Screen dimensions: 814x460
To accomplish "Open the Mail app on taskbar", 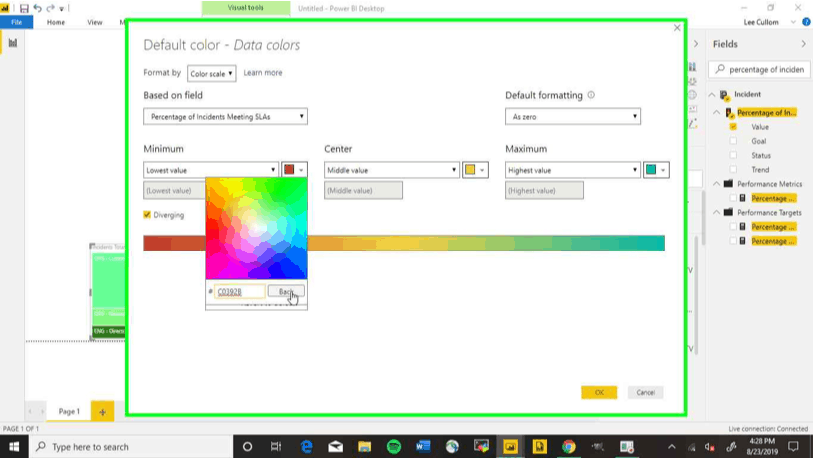I will 335,447.
